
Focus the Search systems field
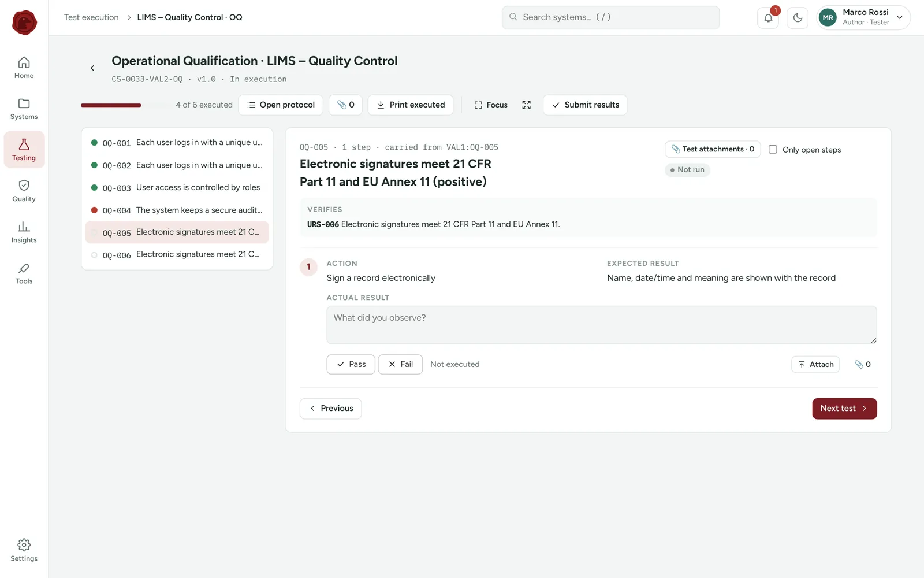click(610, 17)
